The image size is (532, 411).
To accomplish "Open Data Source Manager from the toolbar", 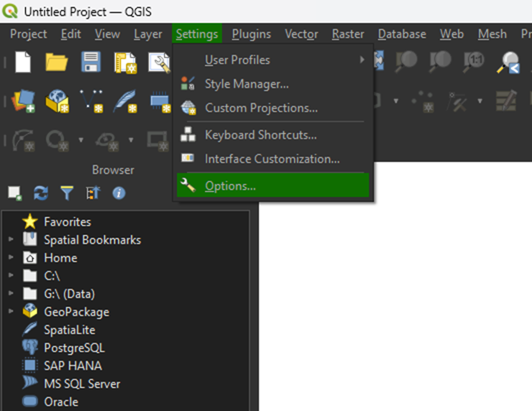I will point(23,101).
